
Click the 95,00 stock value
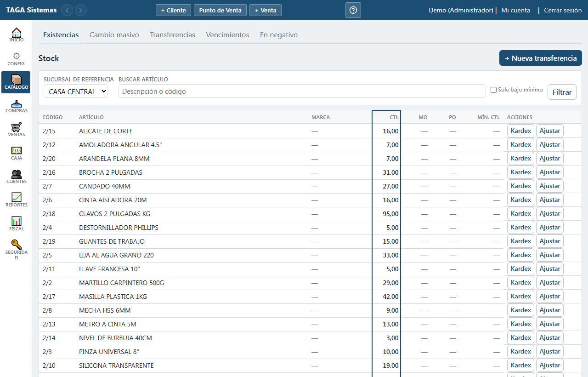coord(391,214)
